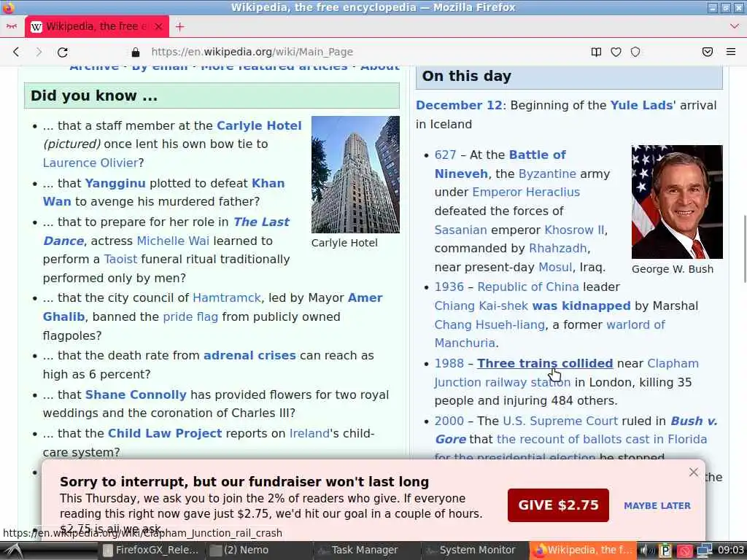Follow the Byzantine link

click(x=547, y=174)
